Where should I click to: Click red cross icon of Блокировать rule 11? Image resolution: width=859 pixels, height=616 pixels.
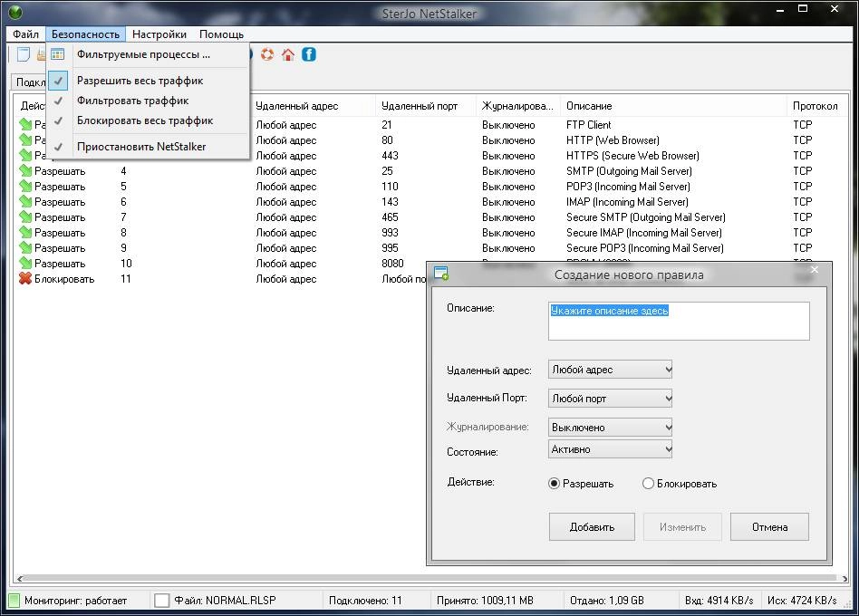pos(25,278)
